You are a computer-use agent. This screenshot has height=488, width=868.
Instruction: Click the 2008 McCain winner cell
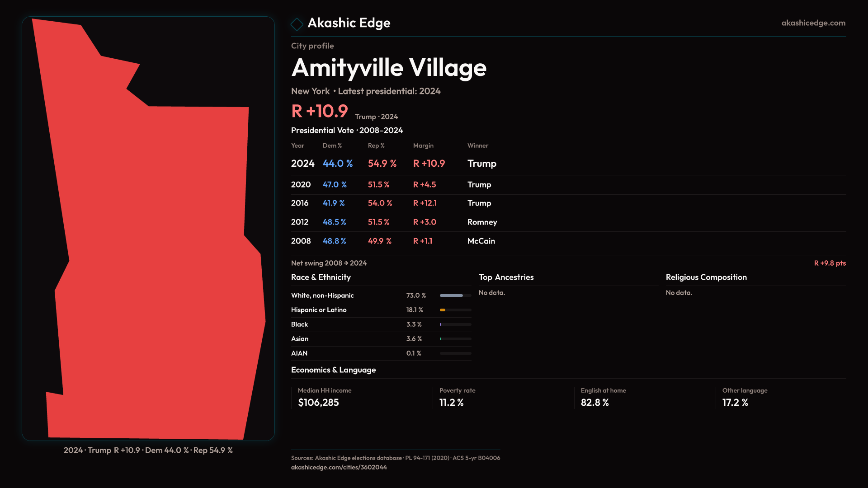point(481,241)
